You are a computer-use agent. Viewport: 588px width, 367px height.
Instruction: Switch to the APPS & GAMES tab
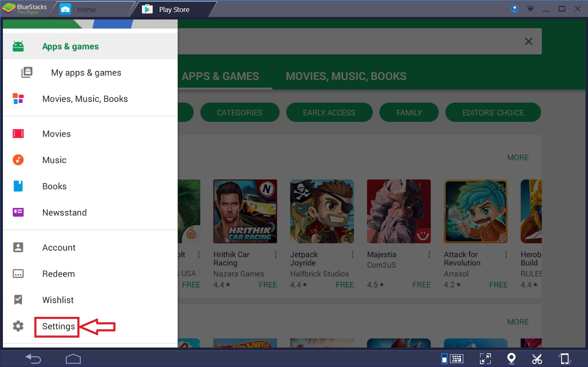[221, 76]
